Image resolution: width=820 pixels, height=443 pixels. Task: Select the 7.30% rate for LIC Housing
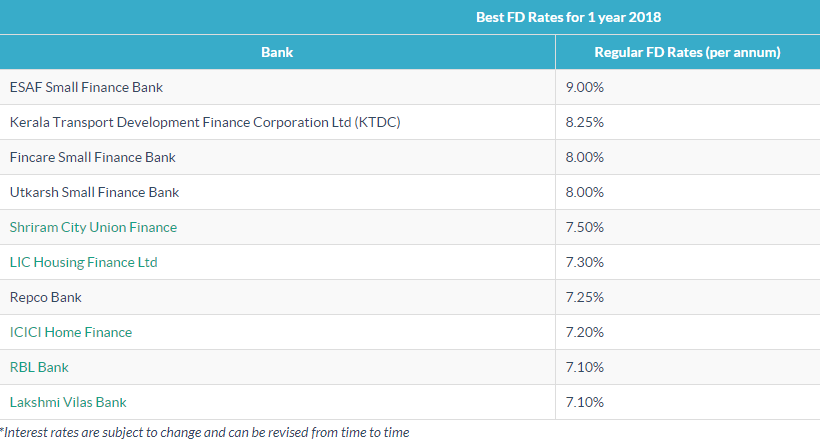[585, 262]
